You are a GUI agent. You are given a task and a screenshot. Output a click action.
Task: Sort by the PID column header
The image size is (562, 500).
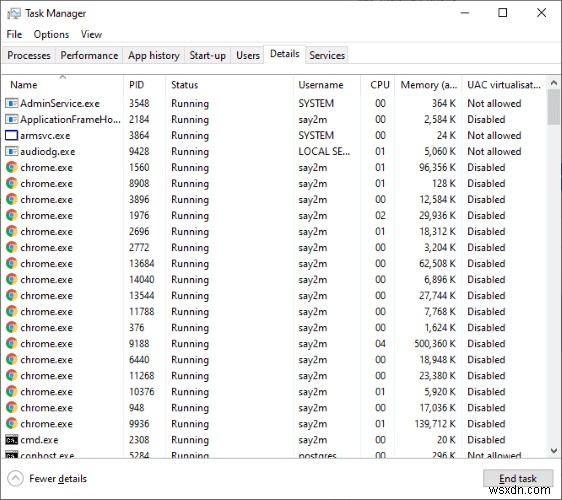click(x=144, y=85)
